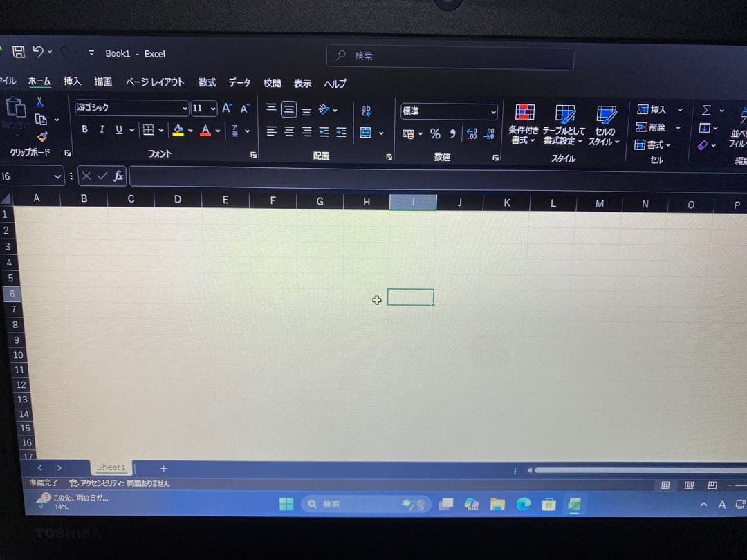The width and height of the screenshot is (747, 560).
Task: Click the Increase Font Size icon
Action: (226, 109)
